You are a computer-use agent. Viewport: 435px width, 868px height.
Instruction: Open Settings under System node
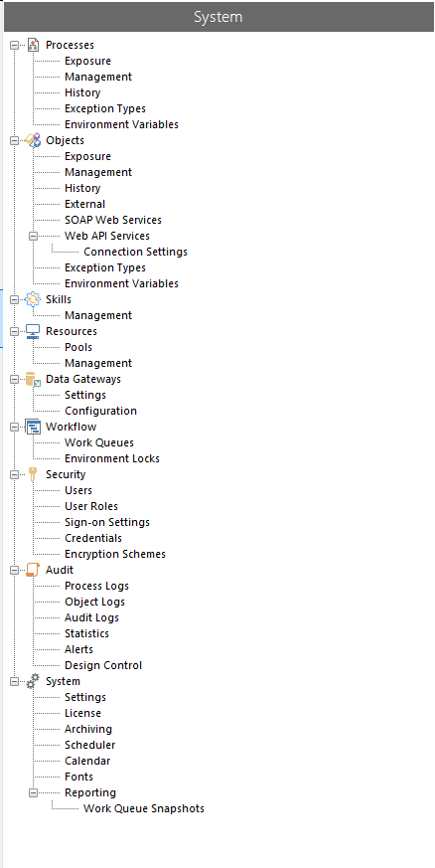(x=85, y=698)
